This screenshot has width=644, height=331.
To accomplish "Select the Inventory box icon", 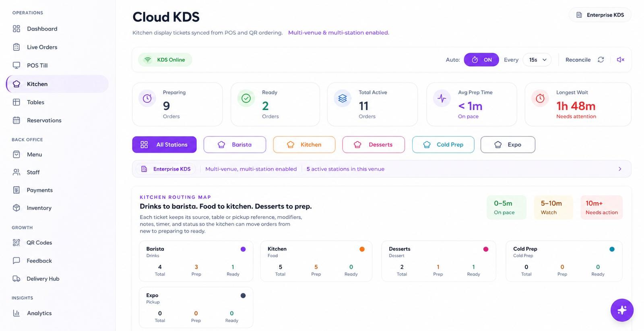I will point(17,208).
